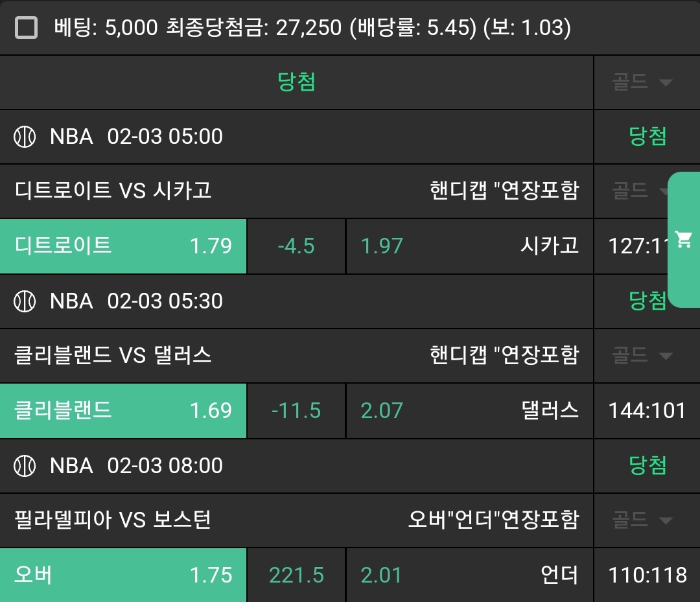Screen dimensions: 700x602
Task: Click the 221.5 over/under line
Action: [296, 575]
